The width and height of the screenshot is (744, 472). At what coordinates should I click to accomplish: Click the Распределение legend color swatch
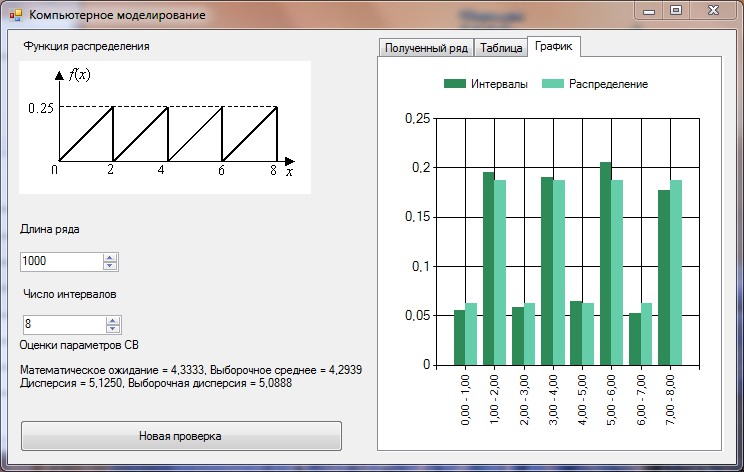(553, 84)
